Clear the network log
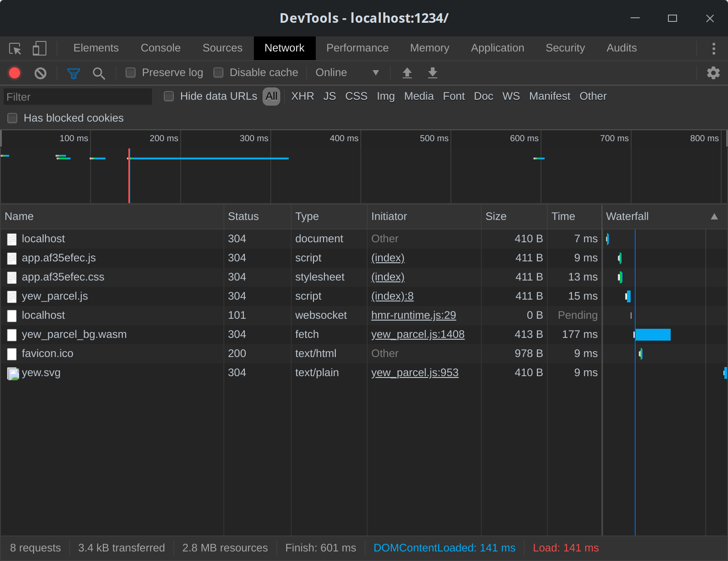This screenshot has width=728, height=561. (x=40, y=73)
